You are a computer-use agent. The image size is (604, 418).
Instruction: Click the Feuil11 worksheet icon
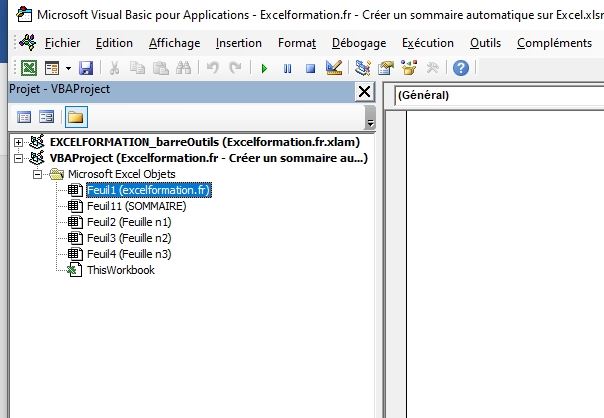tap(75, 206)
